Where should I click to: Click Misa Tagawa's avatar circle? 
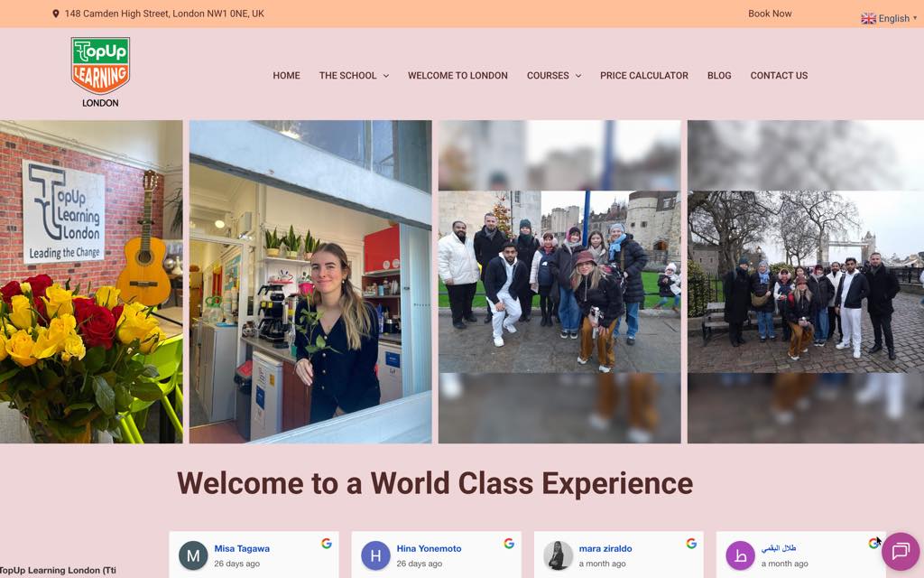[193, 555]
